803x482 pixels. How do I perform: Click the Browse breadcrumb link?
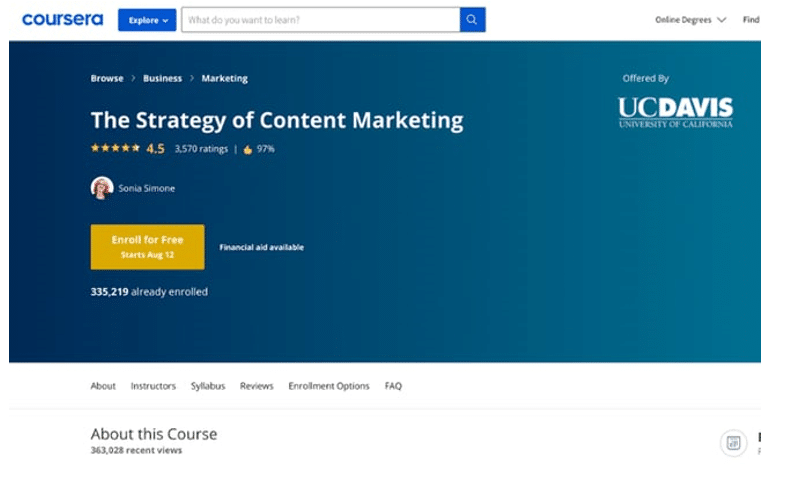tap(107, 78)
